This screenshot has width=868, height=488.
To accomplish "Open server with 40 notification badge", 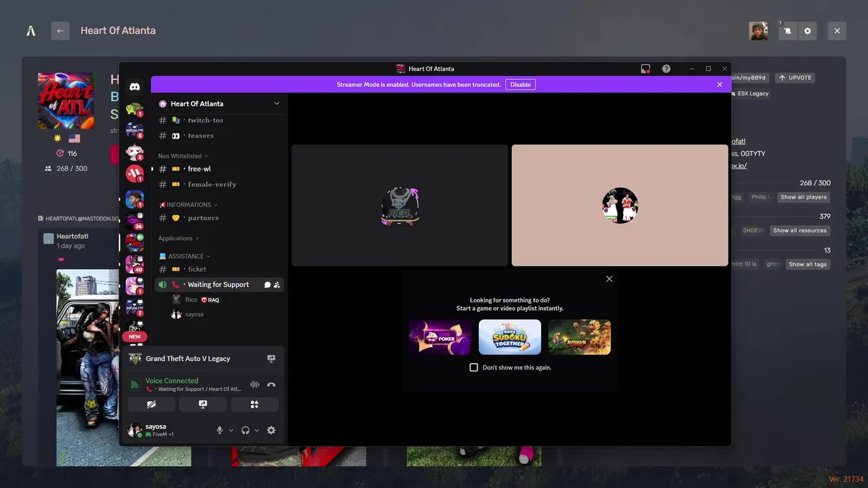I will (x=134, y=264).
